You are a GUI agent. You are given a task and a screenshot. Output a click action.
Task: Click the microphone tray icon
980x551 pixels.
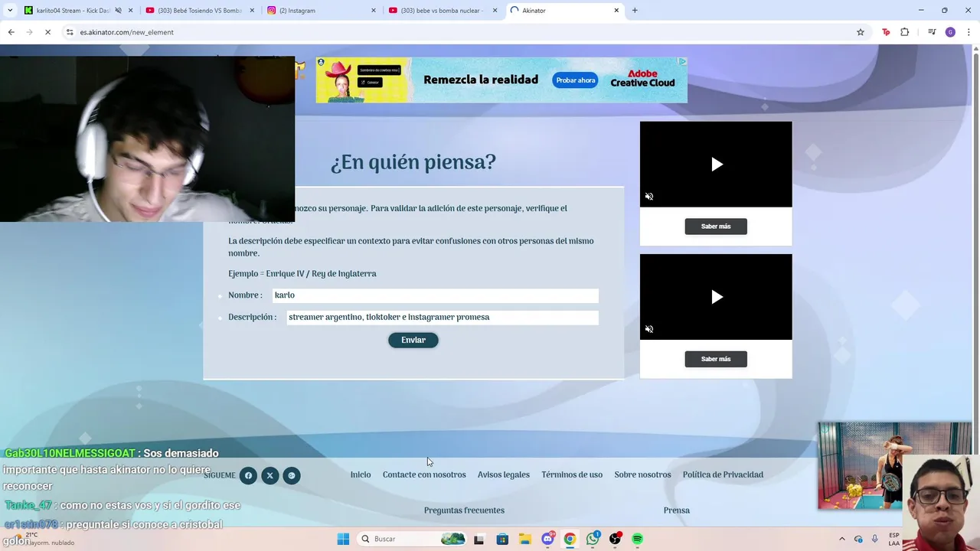[875, 539]
